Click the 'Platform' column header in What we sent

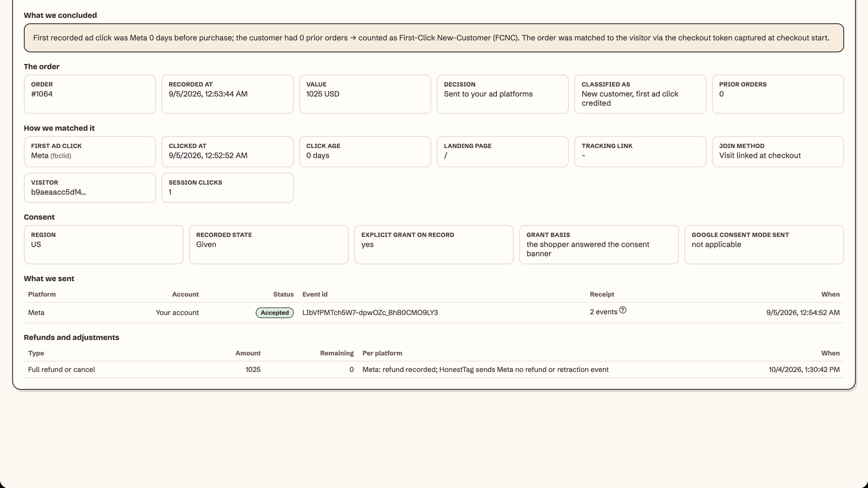coord(42,294)
